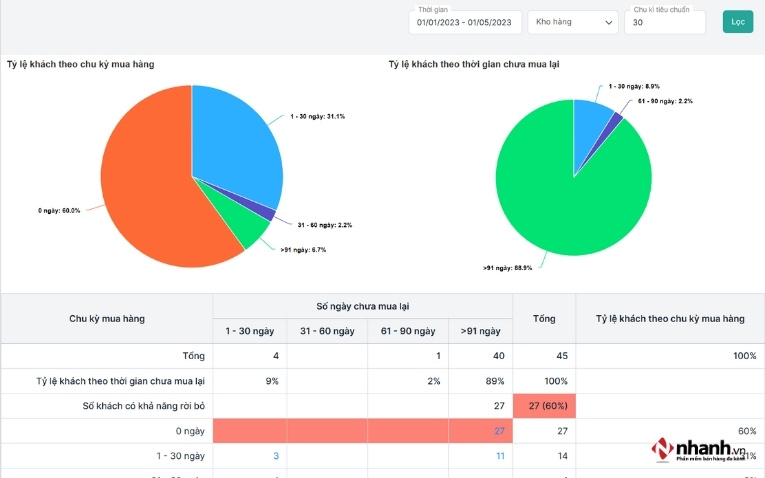The image size is (765, 478).
Task: Click the nhanh.vn logo
Action: tap(699, 449)
